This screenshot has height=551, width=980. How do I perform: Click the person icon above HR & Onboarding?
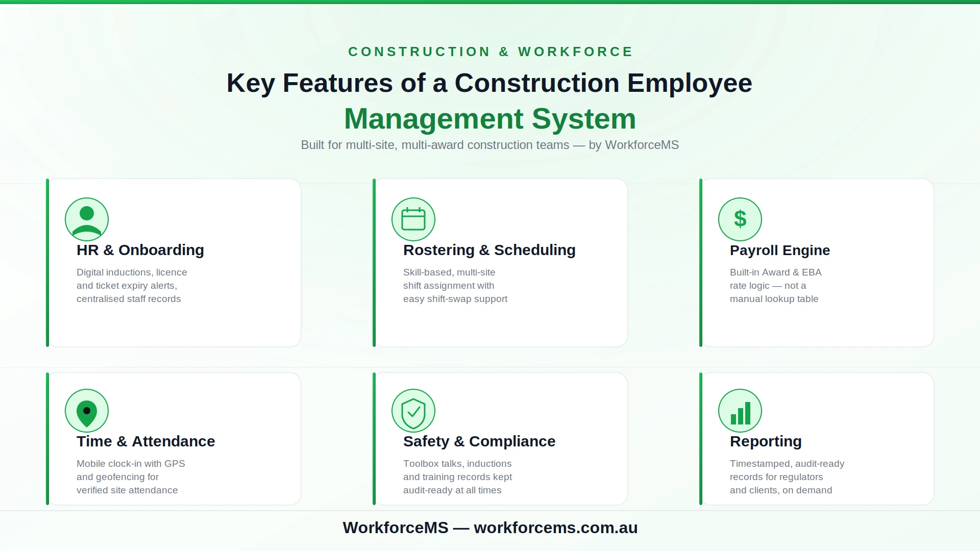click(x=87, y=219)
